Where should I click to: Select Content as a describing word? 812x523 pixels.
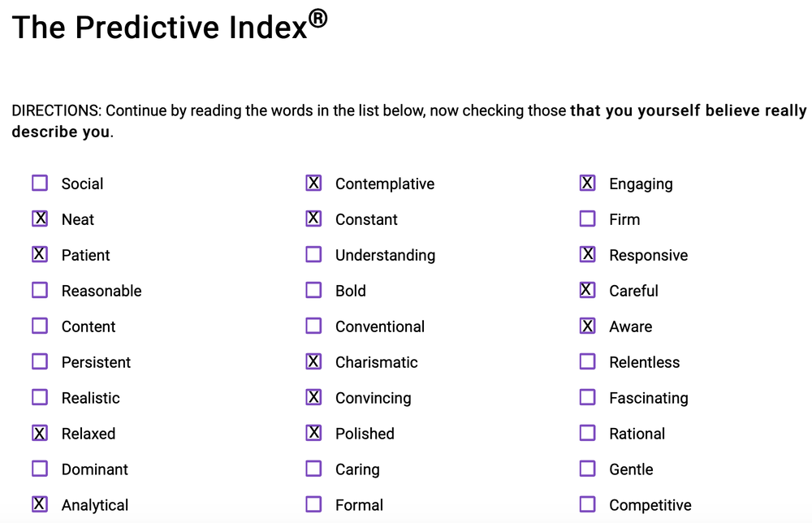40,326
